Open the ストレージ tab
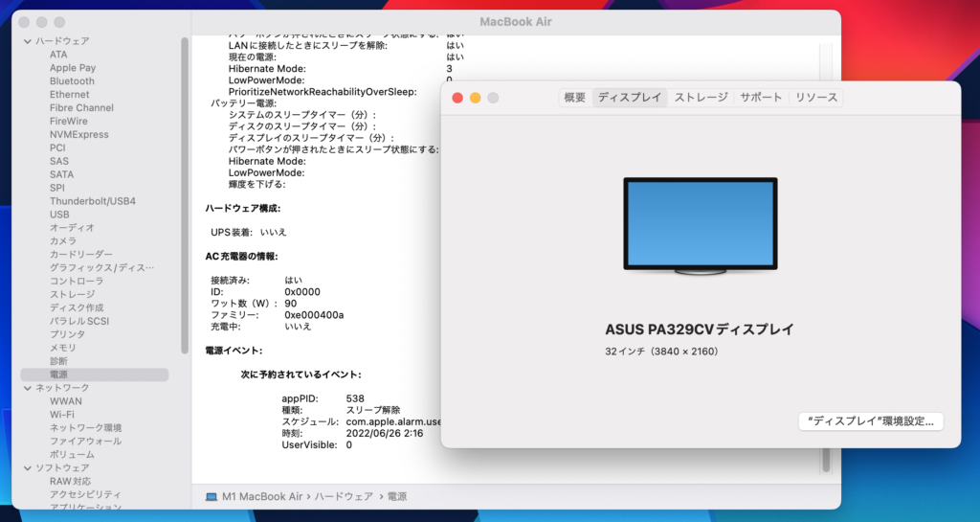 (x=701, y=98)
